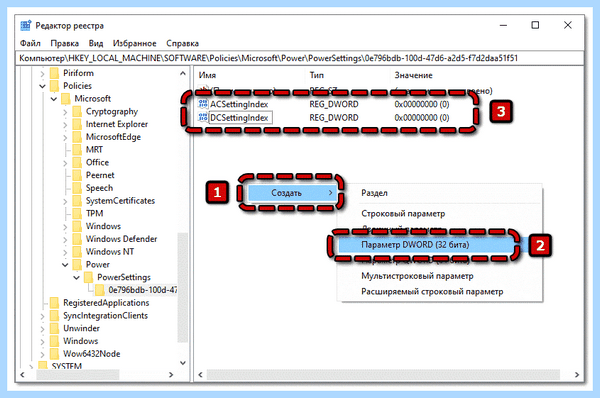Expand the Unwinder tree node
The image size is (600, 398).
pyautogui.click(x=42, y=328)
